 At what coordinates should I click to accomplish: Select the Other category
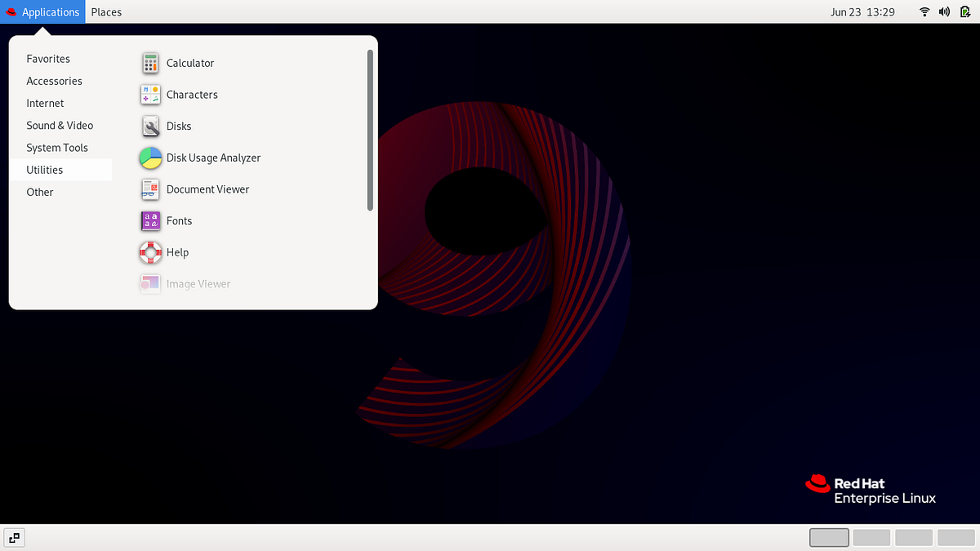(40, 192)
